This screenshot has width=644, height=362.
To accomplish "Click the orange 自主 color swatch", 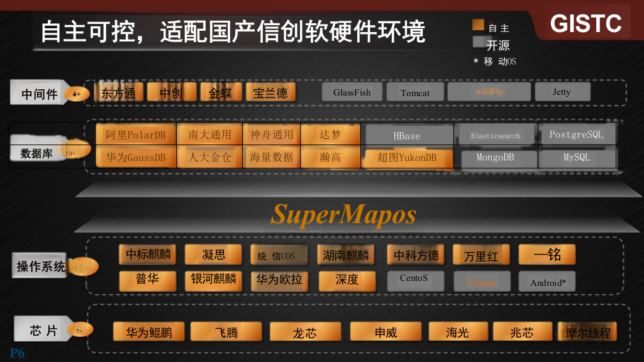I will [x=477, y=25].
